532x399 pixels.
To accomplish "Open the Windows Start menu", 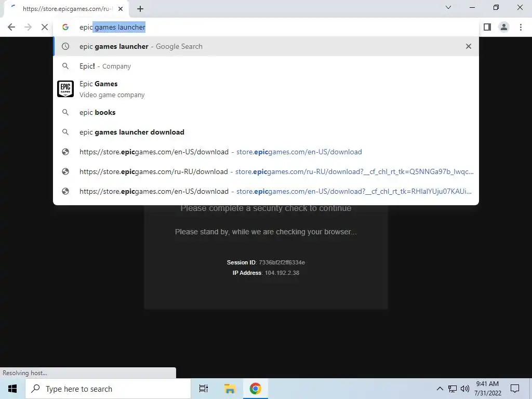I will coord(12,389).
